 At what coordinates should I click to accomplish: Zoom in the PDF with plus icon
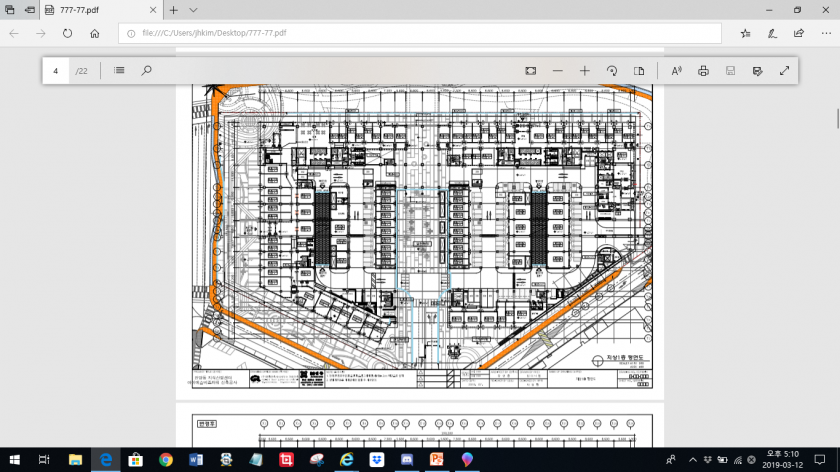click(x=585, y=71)
